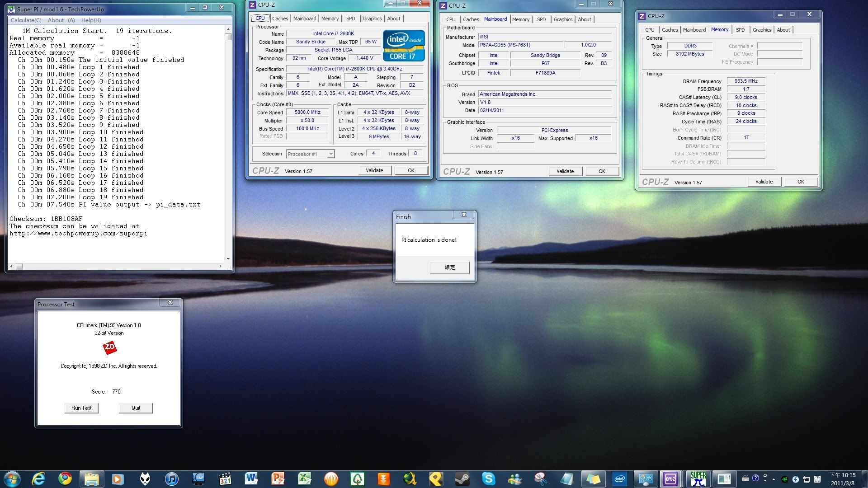
Task: Click the P67A-GD55 (MS-7681) model field
Action: (521, 45)
